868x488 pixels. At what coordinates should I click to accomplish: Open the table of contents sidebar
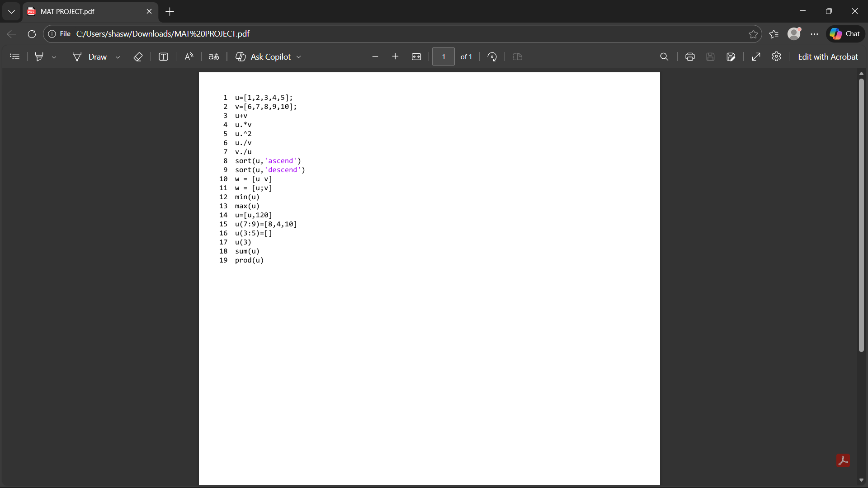[x=15, y=56]
